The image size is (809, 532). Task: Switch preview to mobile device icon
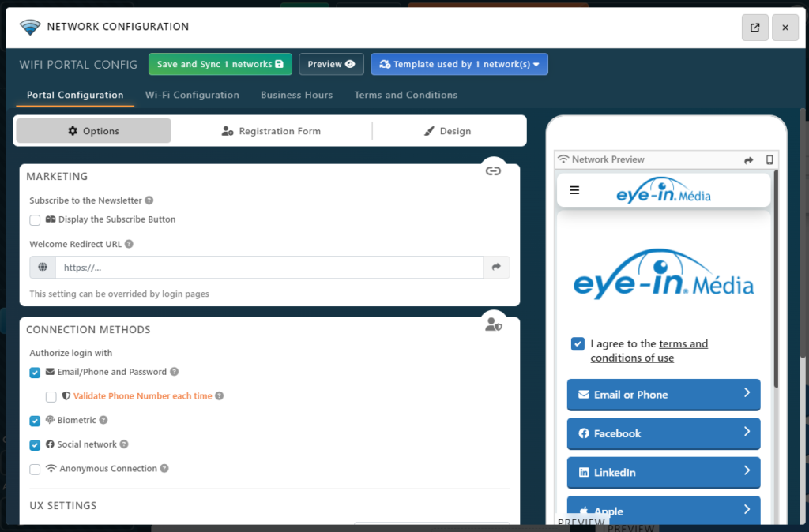tap(769, 159)
